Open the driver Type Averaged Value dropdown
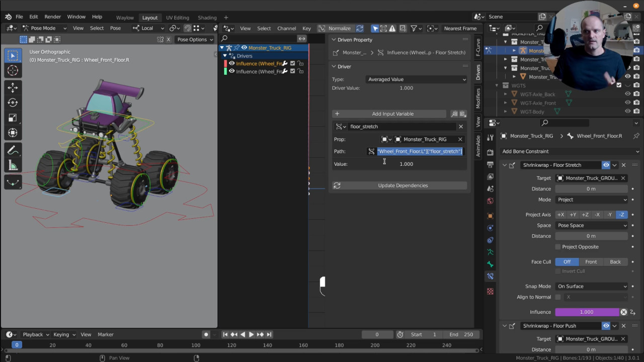The height and width of the screenshot is (362, 644). (x=417, y=79)
